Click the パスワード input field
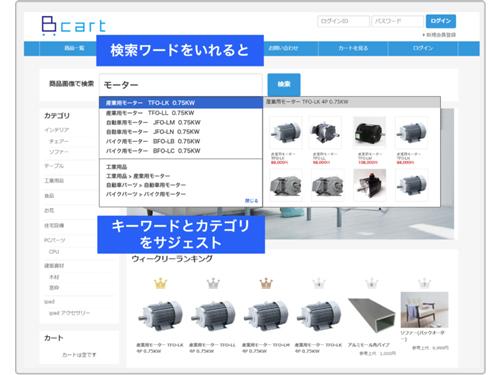 coord(398,21)
